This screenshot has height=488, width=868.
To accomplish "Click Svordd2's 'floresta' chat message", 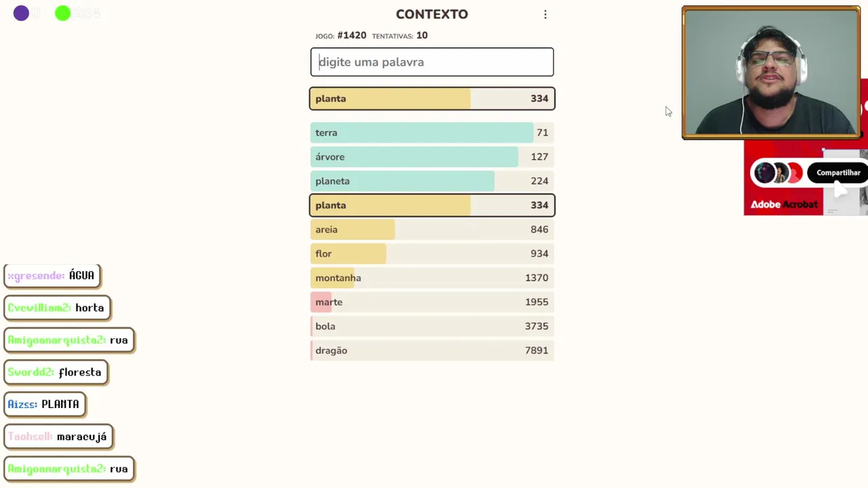I will coord(56,372).
